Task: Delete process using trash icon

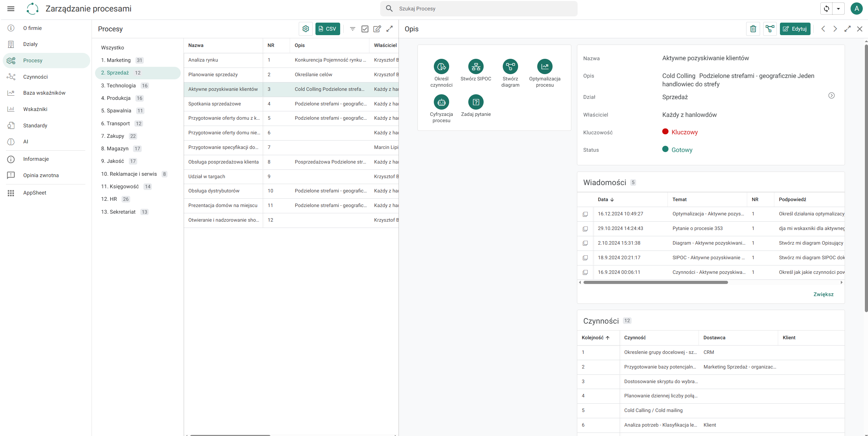Action: [753, 29]
